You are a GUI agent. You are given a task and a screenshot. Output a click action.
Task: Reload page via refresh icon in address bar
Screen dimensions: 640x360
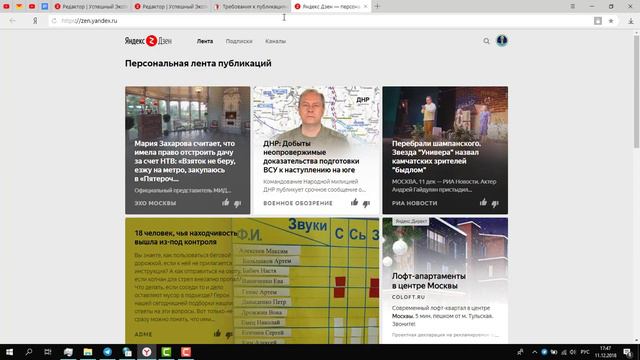click(54, 21)
